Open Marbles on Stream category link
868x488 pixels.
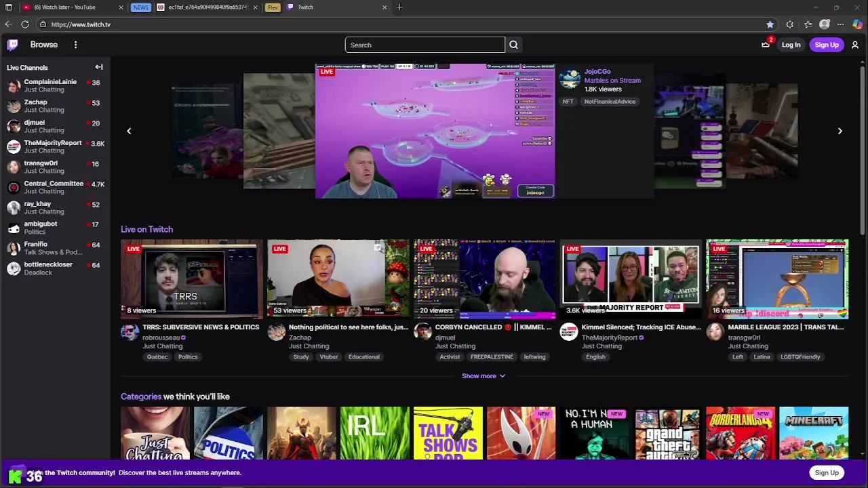click(x=612, y=80)
